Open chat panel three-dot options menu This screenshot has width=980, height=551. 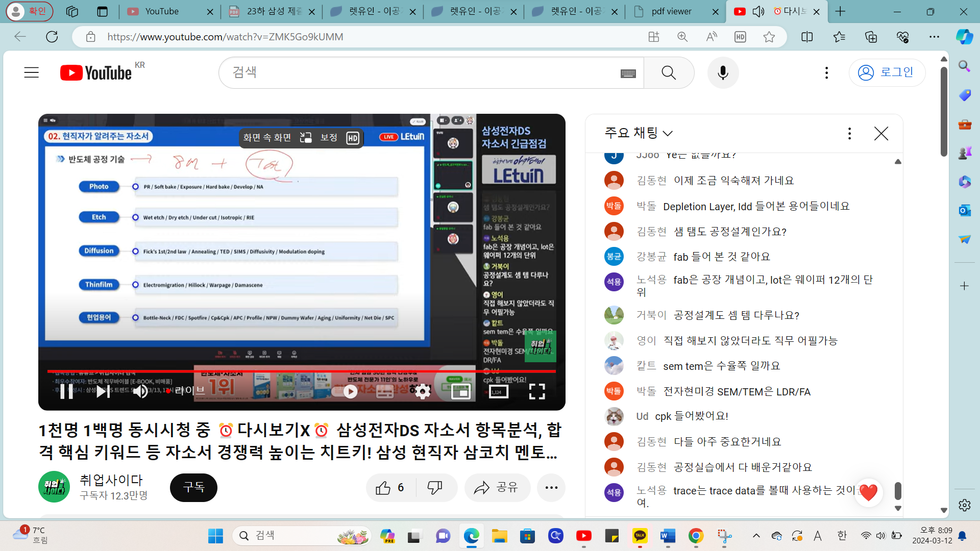click(849, 134)
